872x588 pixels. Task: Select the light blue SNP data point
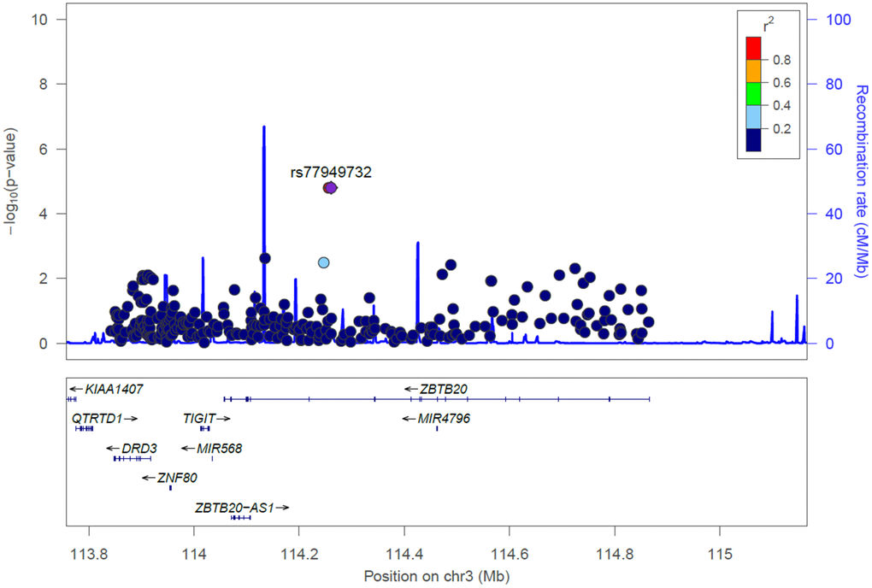click(x=323, y=262)
